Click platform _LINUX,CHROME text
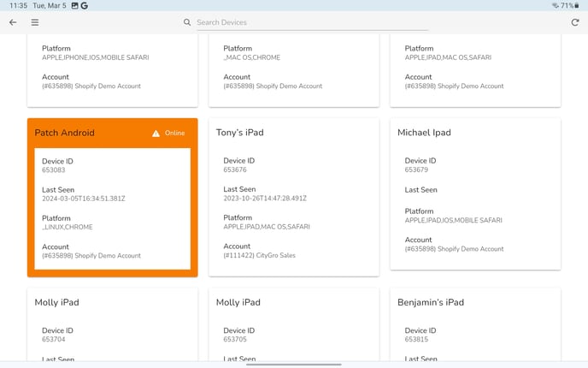The width and height of the screenshot is (588, 368). coord(68,227)
